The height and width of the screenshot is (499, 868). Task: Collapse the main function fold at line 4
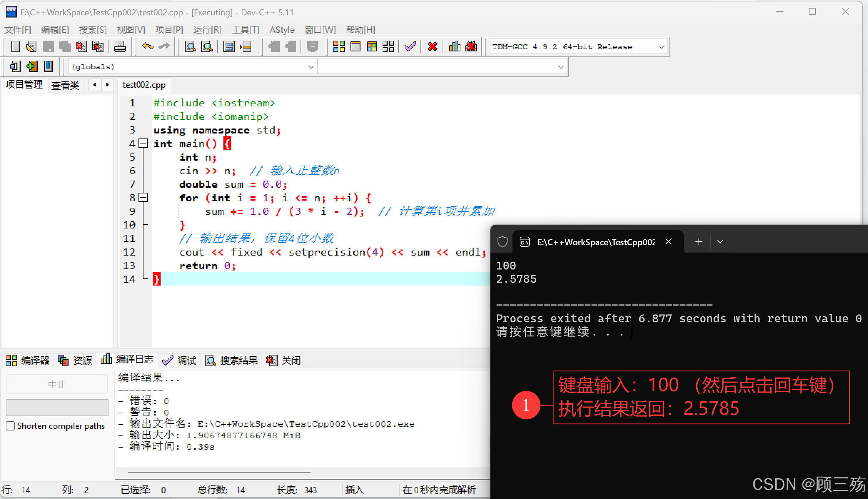[143, 143]
